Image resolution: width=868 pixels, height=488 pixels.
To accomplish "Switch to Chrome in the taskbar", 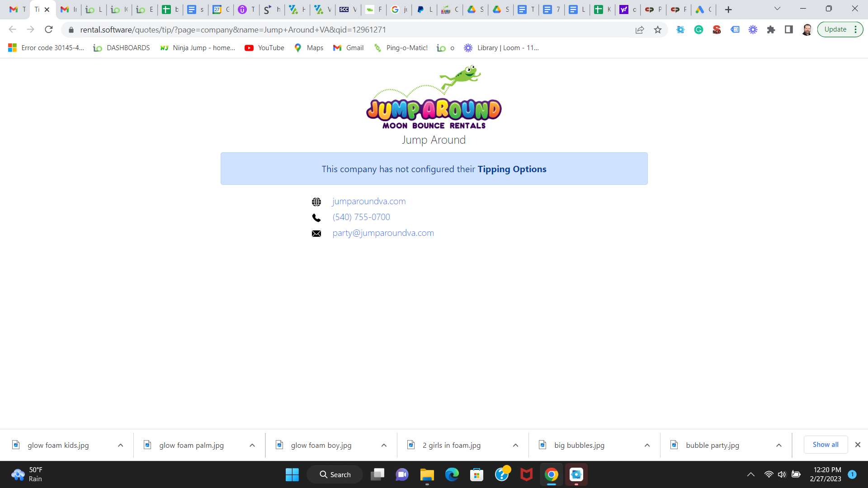I will [x=551, y=474].
